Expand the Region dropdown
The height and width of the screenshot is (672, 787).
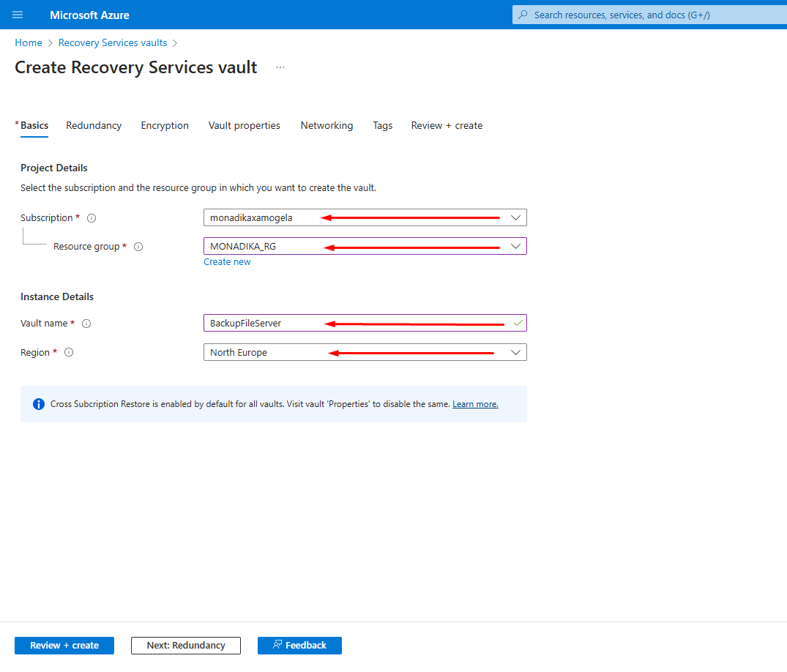click(515, 352)
